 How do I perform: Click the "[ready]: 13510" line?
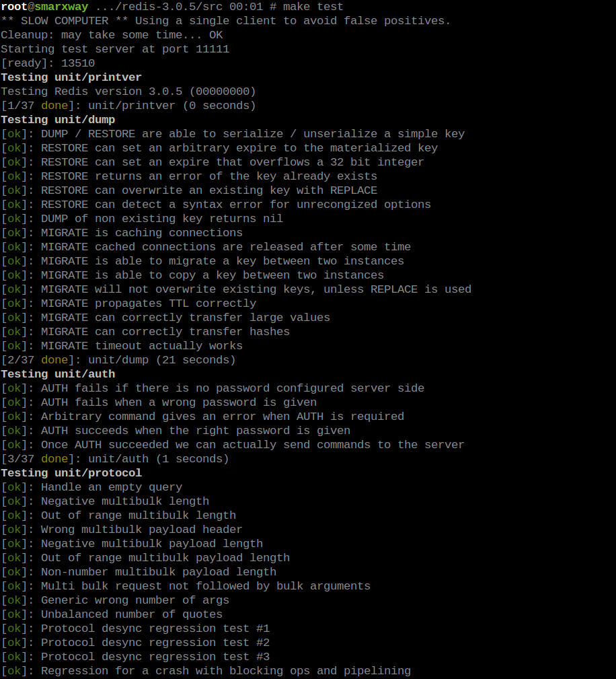pyautogui.click(x=48, y=63)
